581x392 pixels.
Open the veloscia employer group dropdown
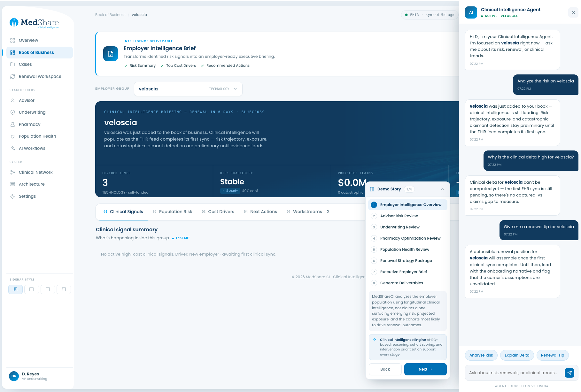pos(188,89)
